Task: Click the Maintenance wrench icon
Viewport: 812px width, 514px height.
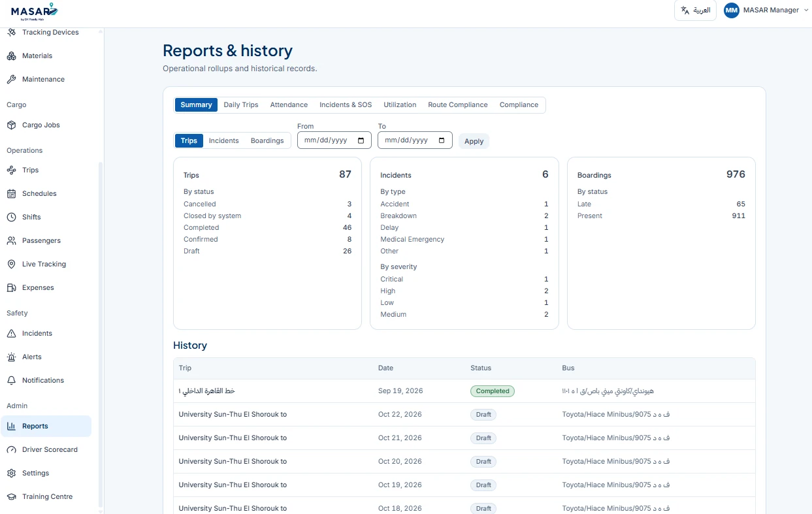Action: pyautogui.click(x=11, y=79)
